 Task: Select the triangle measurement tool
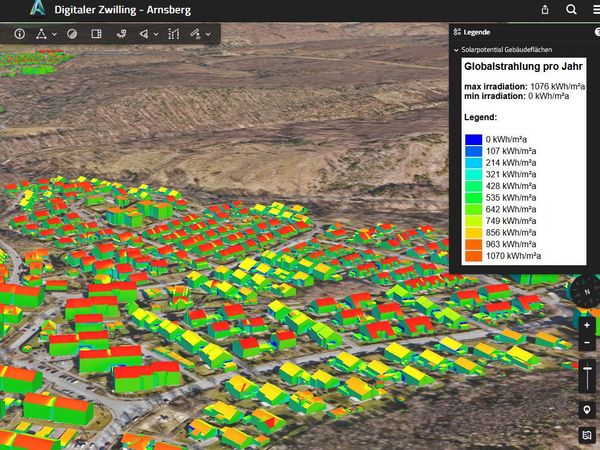pos(41,34)
